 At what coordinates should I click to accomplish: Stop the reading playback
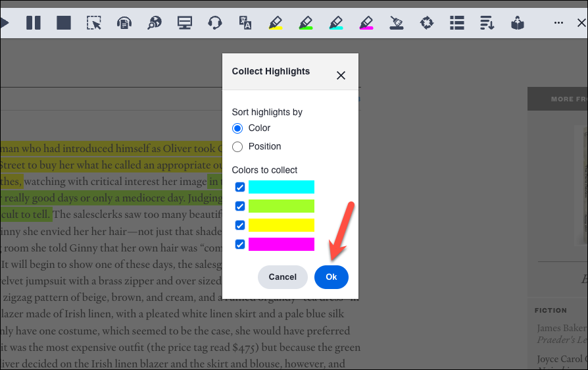coord(64,23)
